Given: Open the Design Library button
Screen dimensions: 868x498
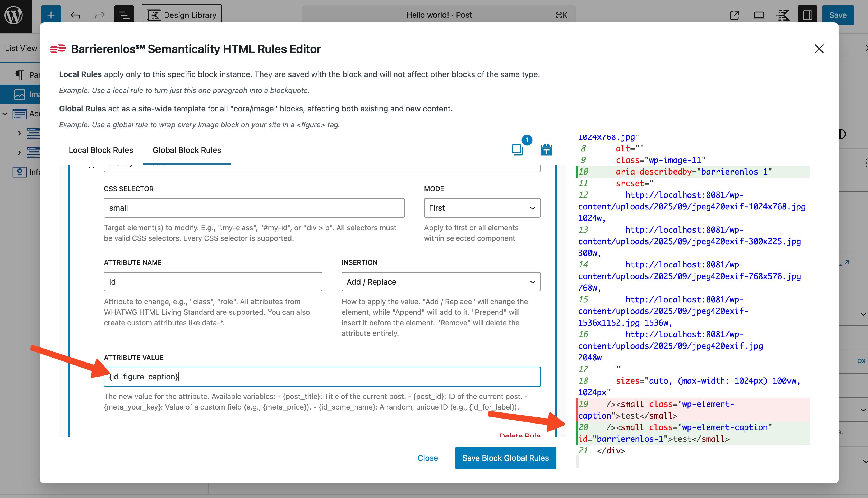Looking at the screenshot, I should coord(181,15).
